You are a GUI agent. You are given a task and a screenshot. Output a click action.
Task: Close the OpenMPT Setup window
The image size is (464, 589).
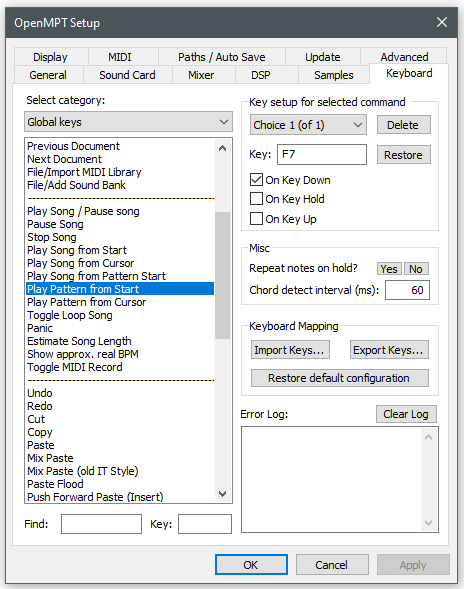[442, 22]
